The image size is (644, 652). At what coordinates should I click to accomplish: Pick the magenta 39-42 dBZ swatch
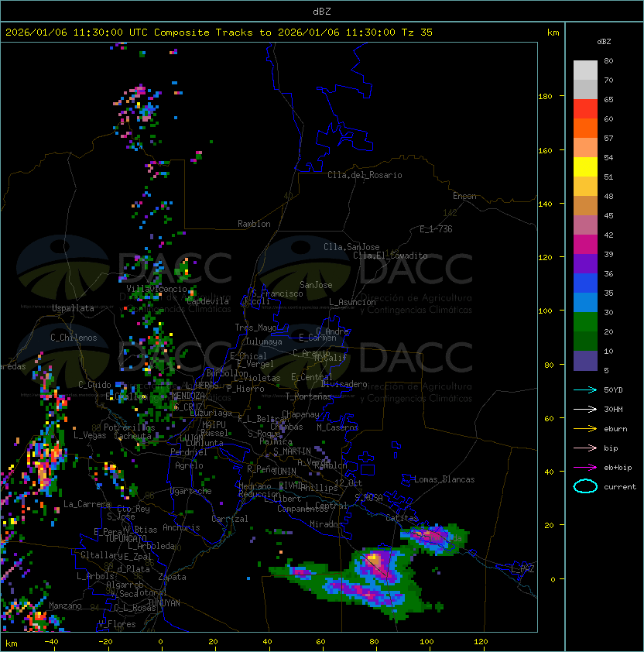585,244
